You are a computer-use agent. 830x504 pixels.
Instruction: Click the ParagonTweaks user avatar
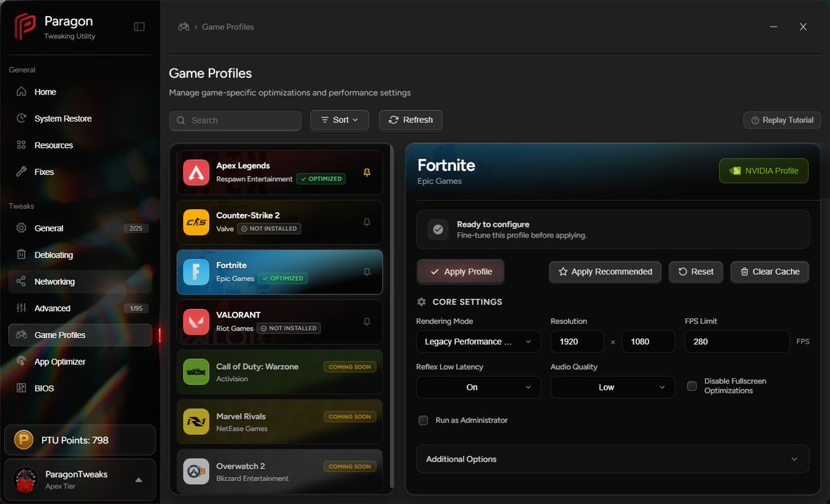click(26, 480)
